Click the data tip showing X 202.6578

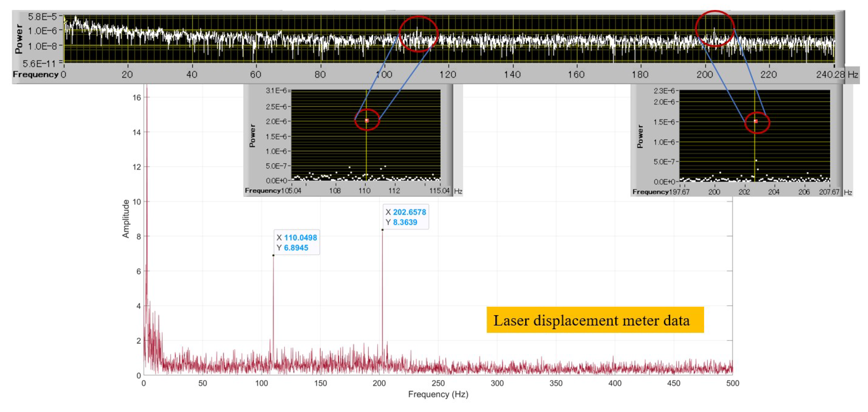pyautogui.click(x=406, y=217)
